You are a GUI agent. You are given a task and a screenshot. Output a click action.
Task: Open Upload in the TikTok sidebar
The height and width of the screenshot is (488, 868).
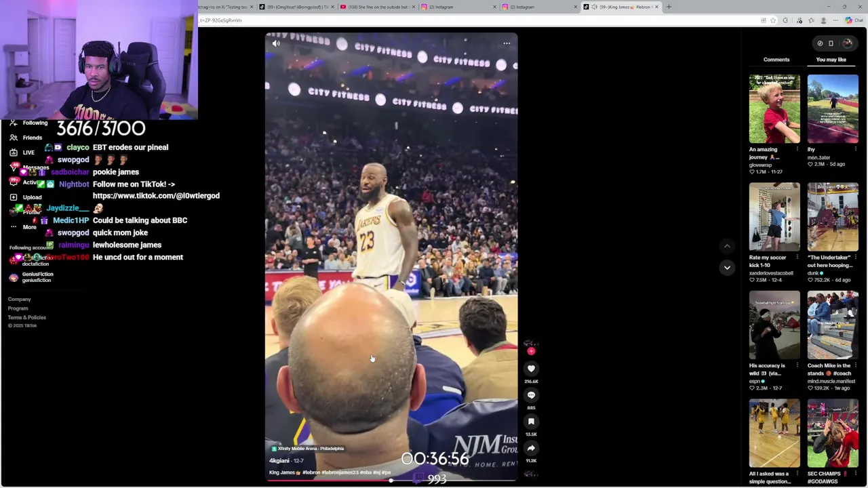click(26, 197)
